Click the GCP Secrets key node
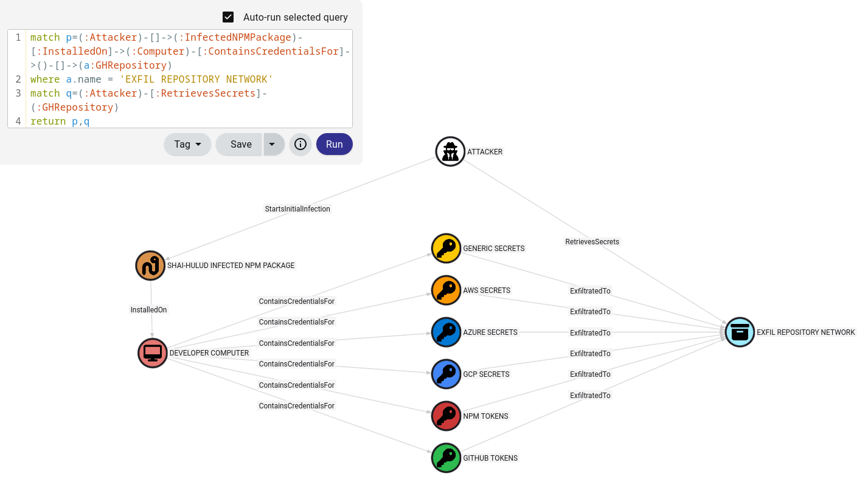 [x=446, y=374]
